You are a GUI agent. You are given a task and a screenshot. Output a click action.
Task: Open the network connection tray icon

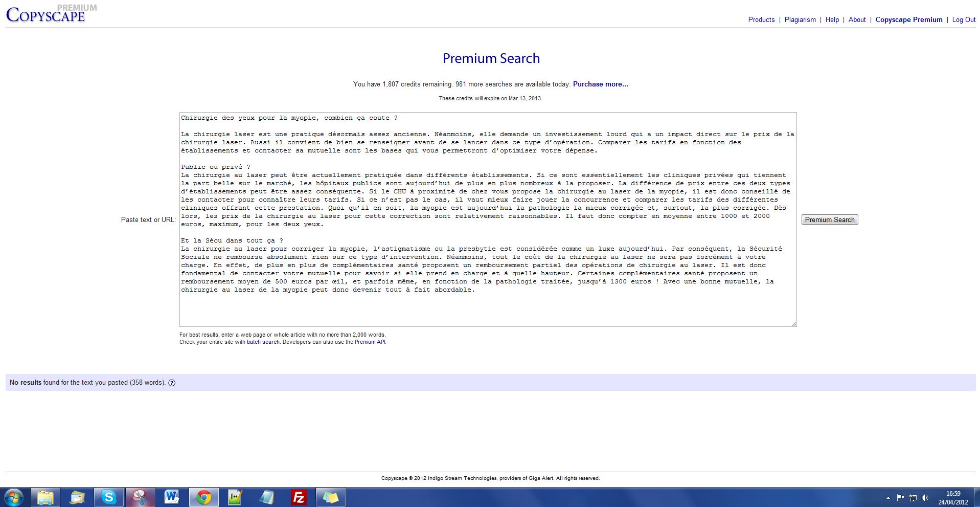coord(913,497)
